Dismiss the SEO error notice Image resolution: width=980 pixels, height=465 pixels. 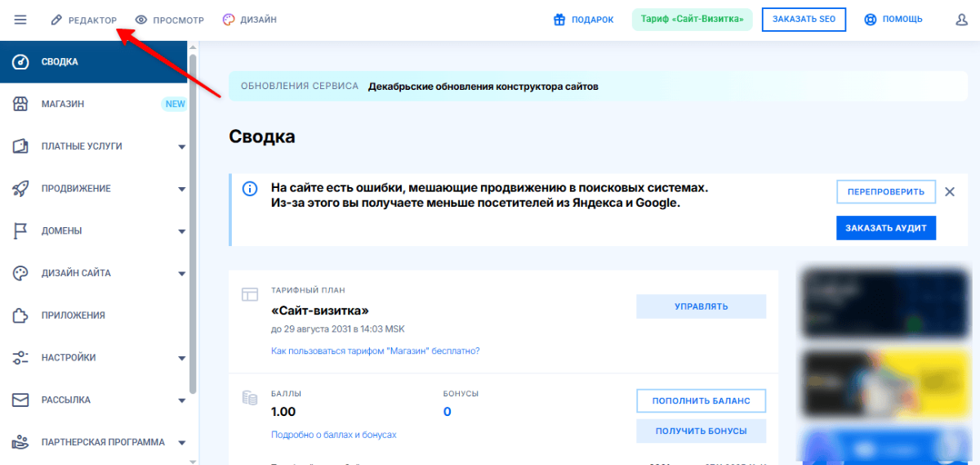pos(950,192)
